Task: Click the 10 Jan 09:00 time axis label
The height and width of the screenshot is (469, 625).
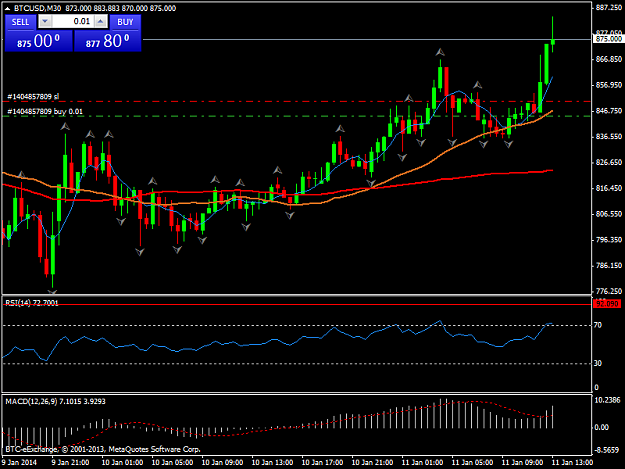Action: [222, 462]
